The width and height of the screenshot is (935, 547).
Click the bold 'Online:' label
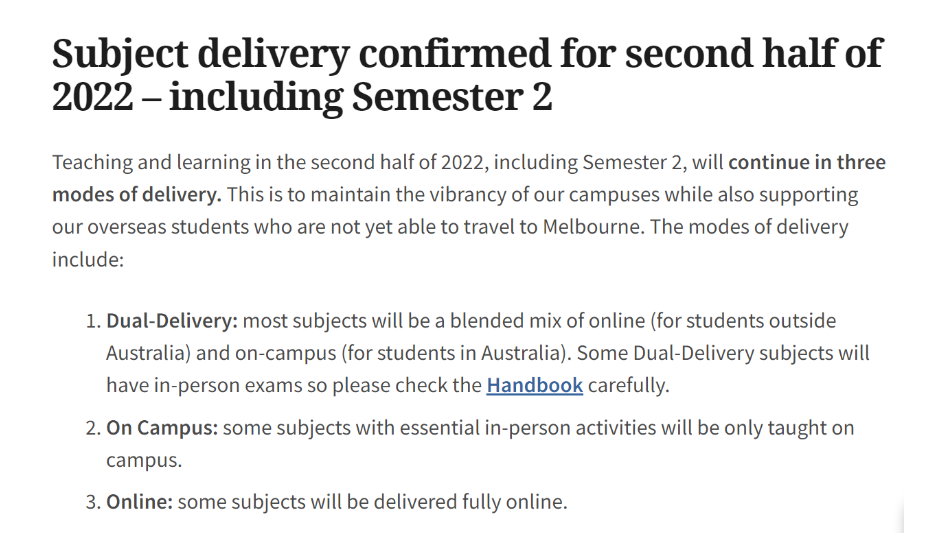coord(140,502)
